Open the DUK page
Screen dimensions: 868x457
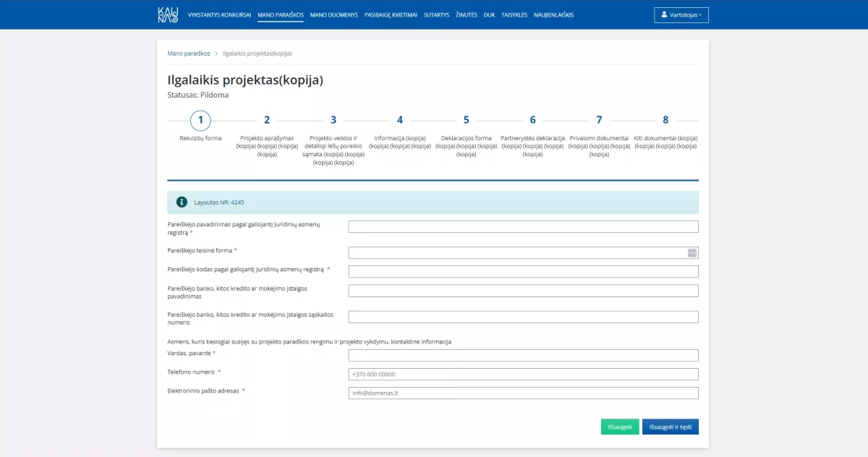click(488, 14)
